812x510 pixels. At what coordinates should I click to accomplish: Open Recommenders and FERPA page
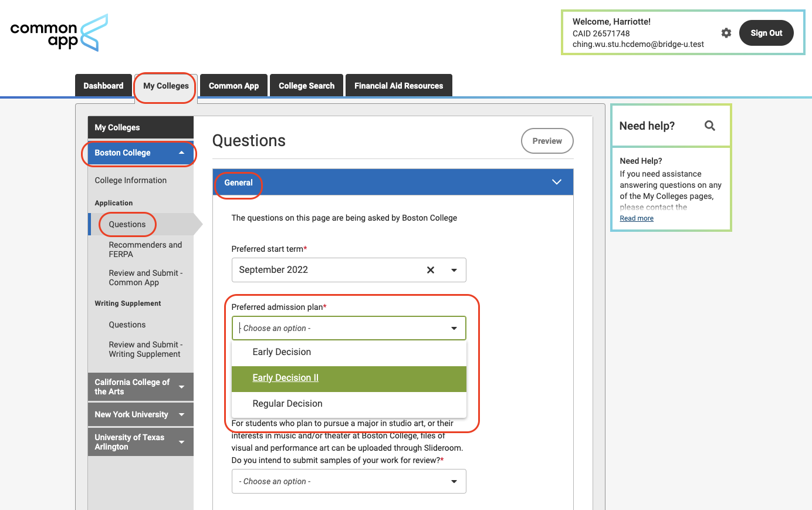[x=146, y=249]
